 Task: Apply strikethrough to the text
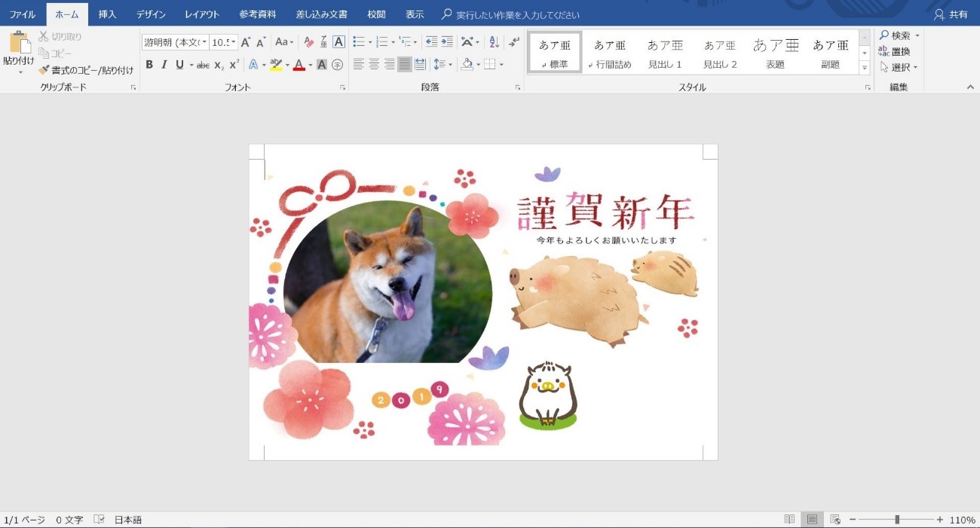pyautogui.click(x=203, y=66)
